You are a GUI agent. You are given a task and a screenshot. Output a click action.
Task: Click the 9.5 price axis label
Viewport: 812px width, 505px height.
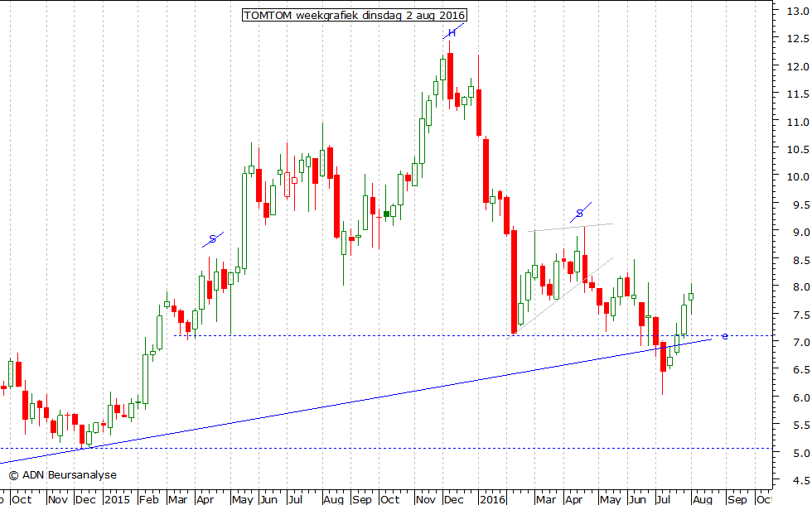tap(800, 205)
